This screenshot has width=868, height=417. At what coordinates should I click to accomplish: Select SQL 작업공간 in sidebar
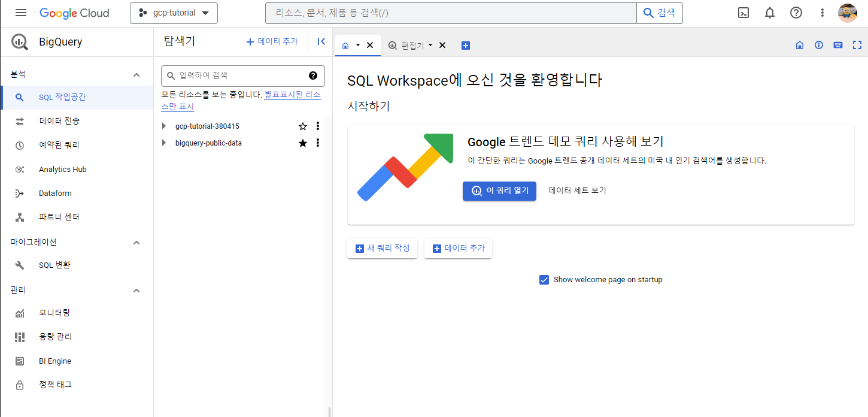click(x=77, y=97)
